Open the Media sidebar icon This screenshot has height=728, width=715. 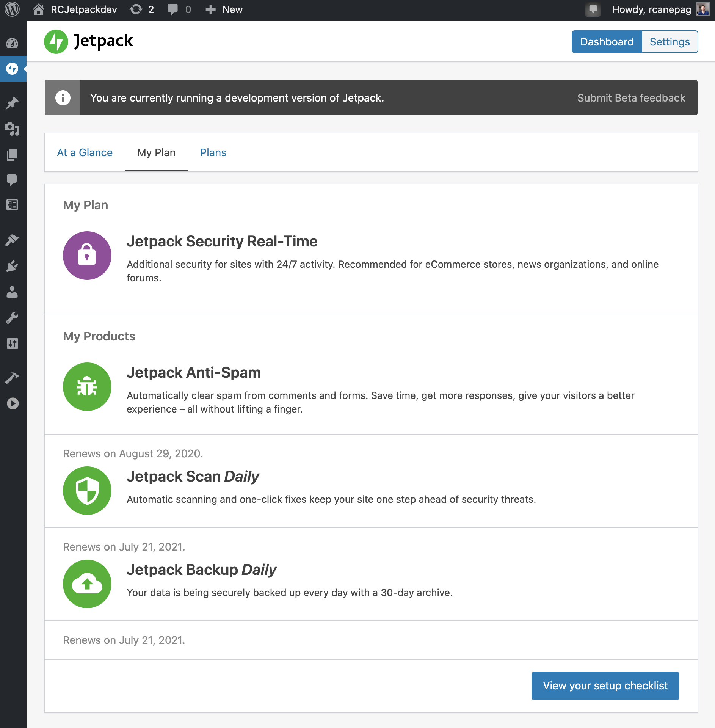coord(13,129)
